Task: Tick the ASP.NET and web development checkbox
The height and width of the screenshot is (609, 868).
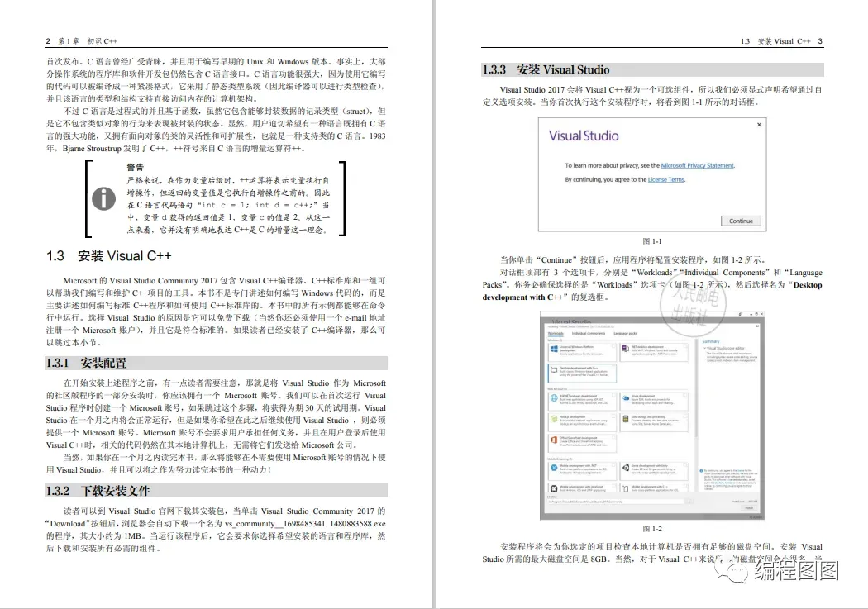Action: pyautogui.click(x=613, y=396)
